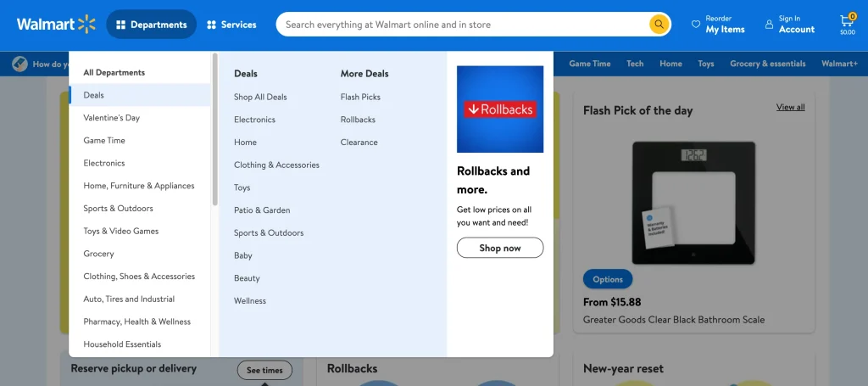
Task: Open the shopping cart icon
Action: click(x=847, y=21)
